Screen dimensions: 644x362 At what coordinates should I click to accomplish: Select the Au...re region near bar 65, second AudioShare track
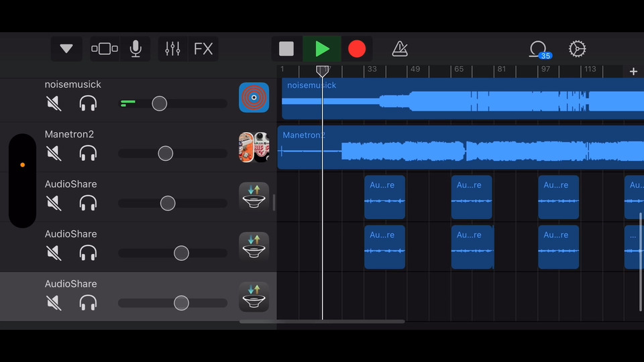point(472,247)
